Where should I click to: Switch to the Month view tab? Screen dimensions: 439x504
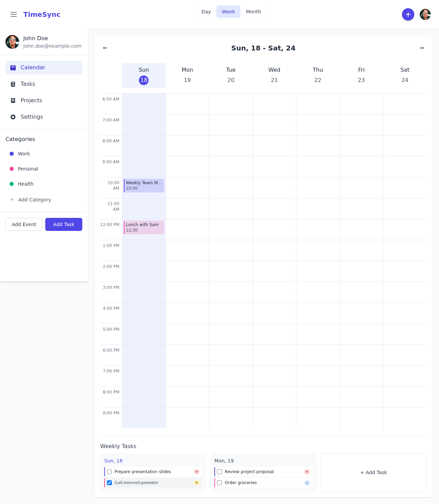pos(253,11)
